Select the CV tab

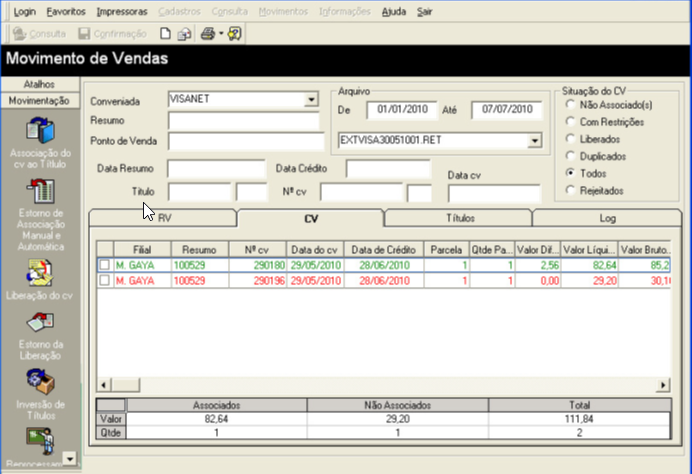[x=311, y=218]
